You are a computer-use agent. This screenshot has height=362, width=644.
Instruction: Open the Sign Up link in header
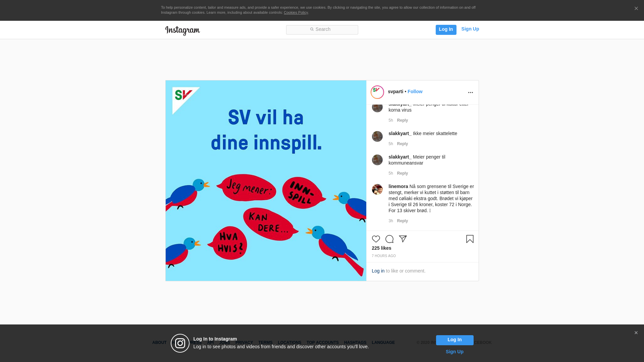[470, 29]
